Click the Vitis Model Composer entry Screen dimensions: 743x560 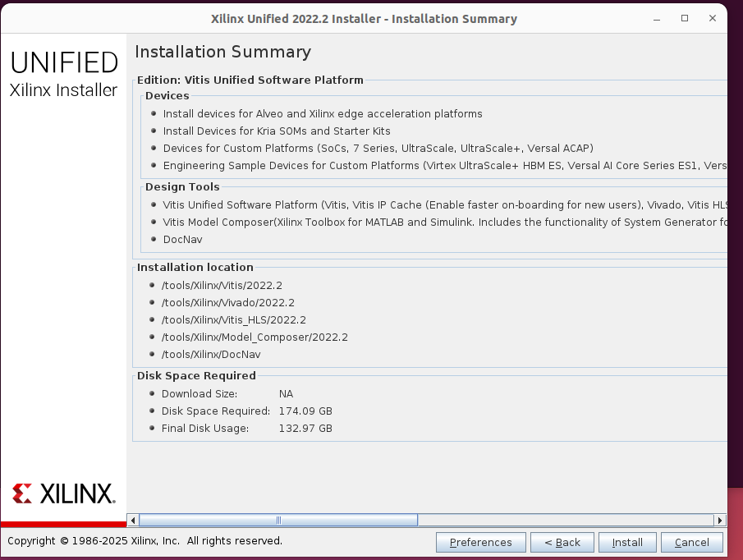point(444,223)
